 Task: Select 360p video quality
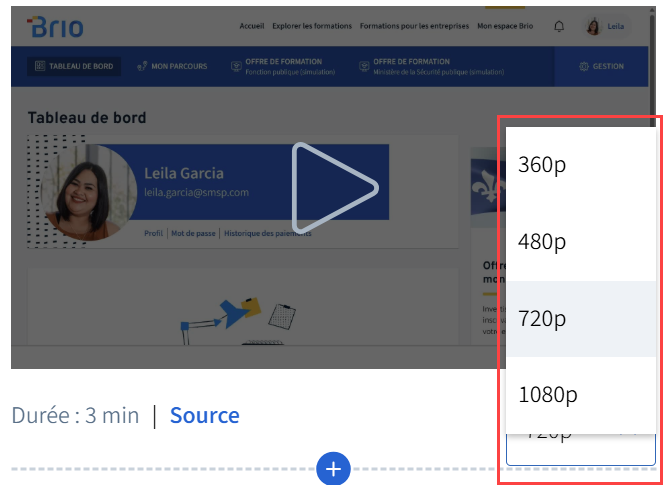[x=580, y=165]
